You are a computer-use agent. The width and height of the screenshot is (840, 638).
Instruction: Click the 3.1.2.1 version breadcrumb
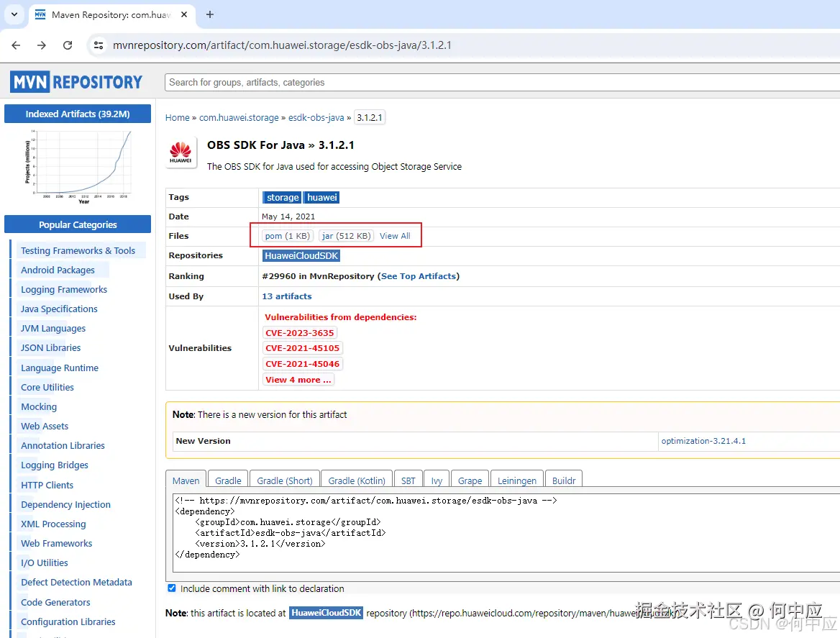click(x=370, y=117)
